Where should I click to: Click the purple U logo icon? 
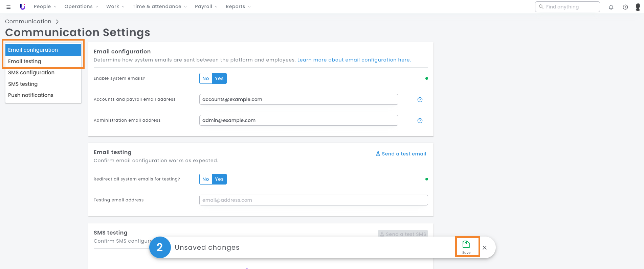[23, 7]
